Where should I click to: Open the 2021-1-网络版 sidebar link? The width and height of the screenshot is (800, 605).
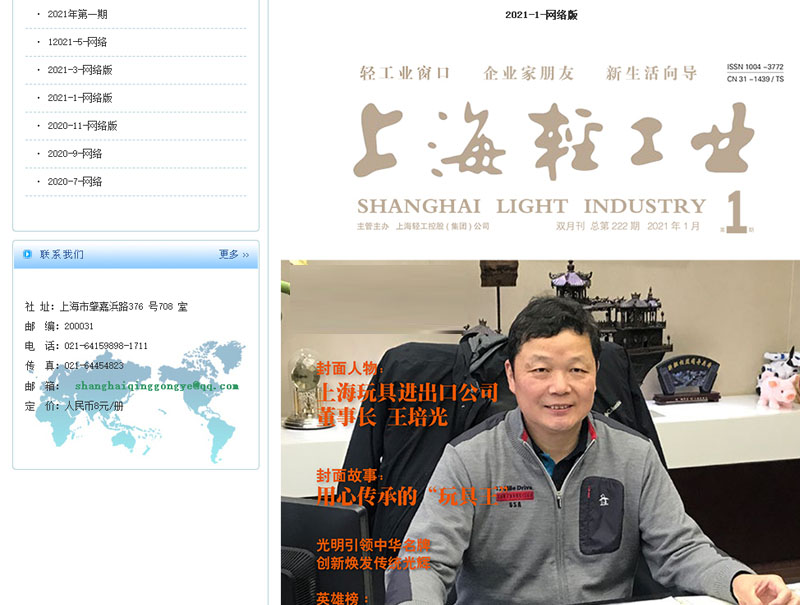[80, 98]
